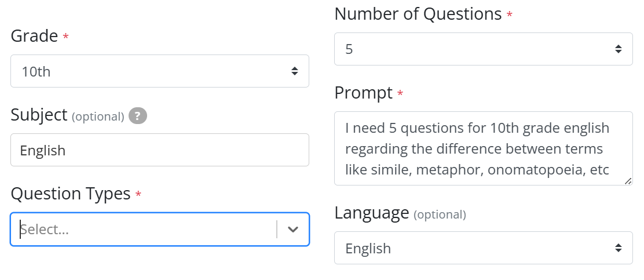The width and height of the screenshot is (644, 280).
Task: Click the (optional) text next to Language
Action: click(x=440, y=214)
